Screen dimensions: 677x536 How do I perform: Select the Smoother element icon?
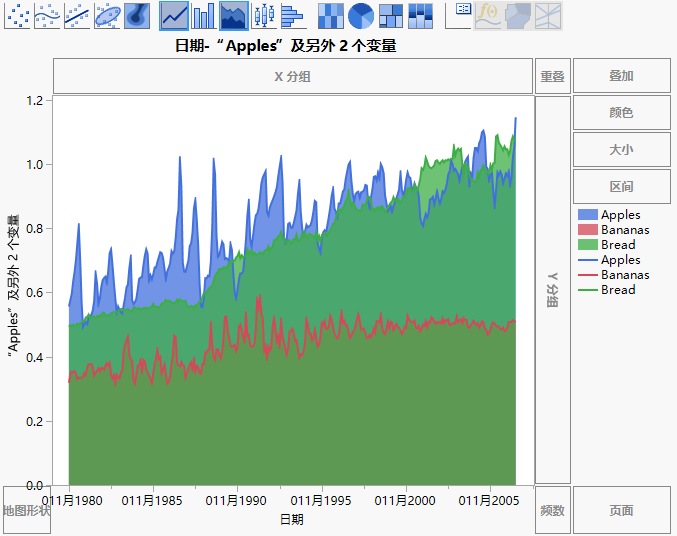click(x=48, y=15)
